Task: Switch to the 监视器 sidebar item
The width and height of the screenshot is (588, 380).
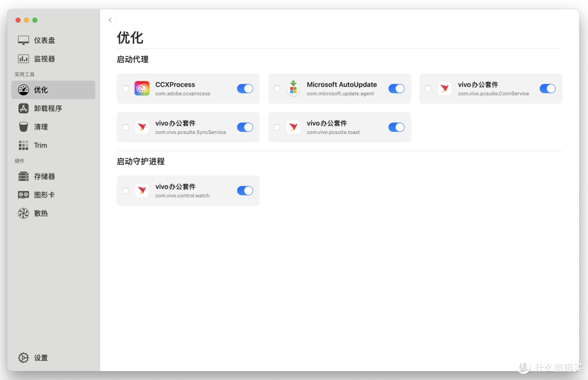Action: click(53, 59)
